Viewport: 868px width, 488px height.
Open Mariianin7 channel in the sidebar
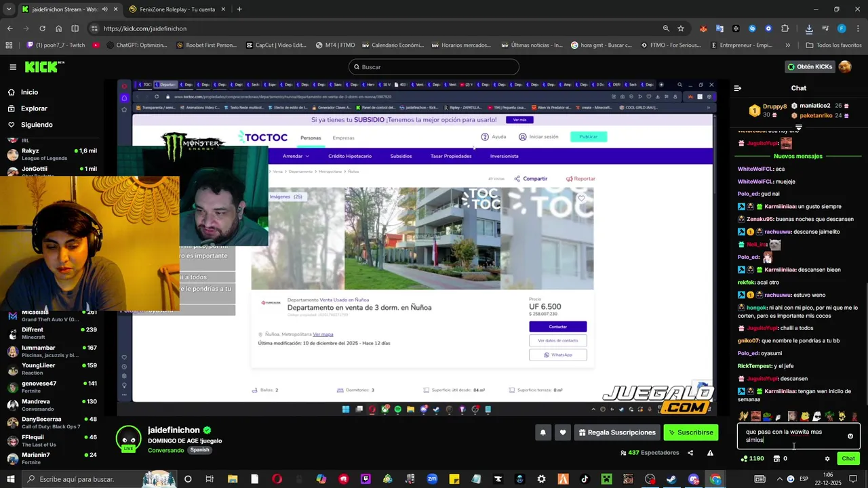point(51,458)
